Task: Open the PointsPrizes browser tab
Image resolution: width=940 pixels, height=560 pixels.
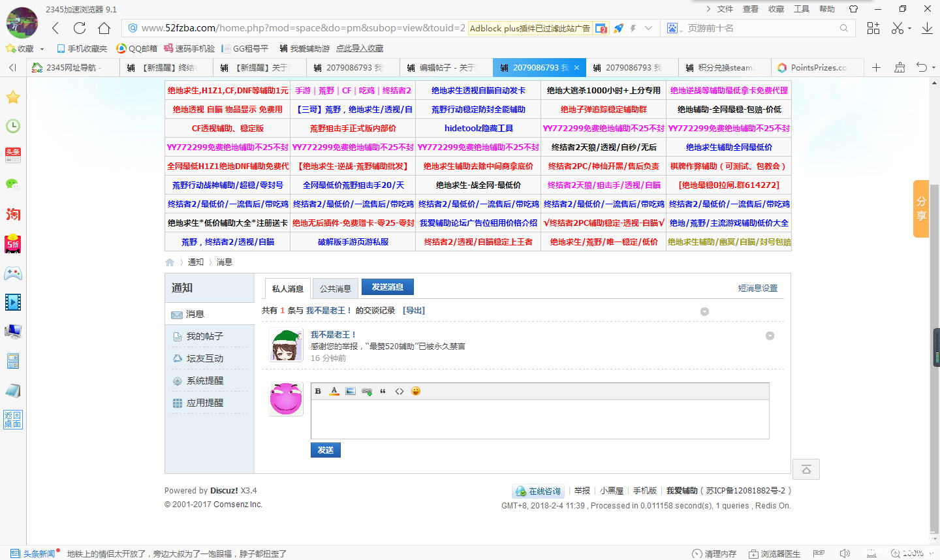Action: [818, 68]
